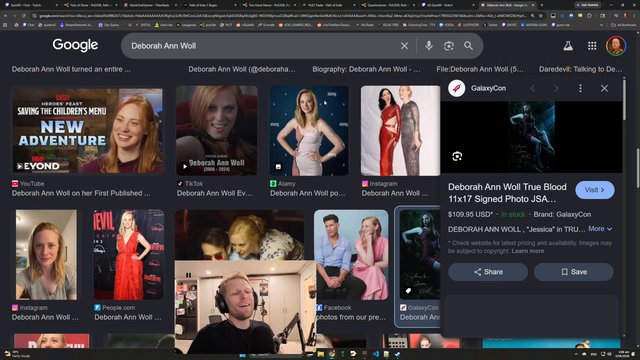Open the People.com red gown thumbnail

point(129,255)
